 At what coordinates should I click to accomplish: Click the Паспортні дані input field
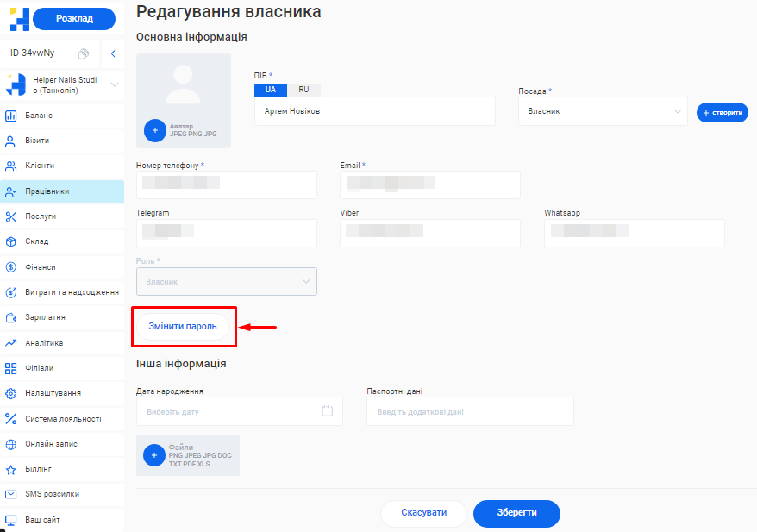tap(469, 411)
